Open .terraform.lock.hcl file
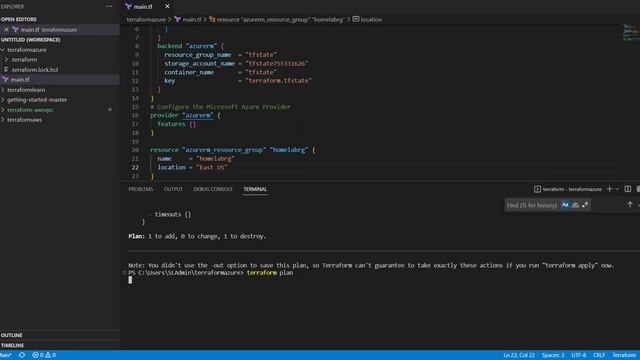The image size is (640, 360). (x=34, y=70)
